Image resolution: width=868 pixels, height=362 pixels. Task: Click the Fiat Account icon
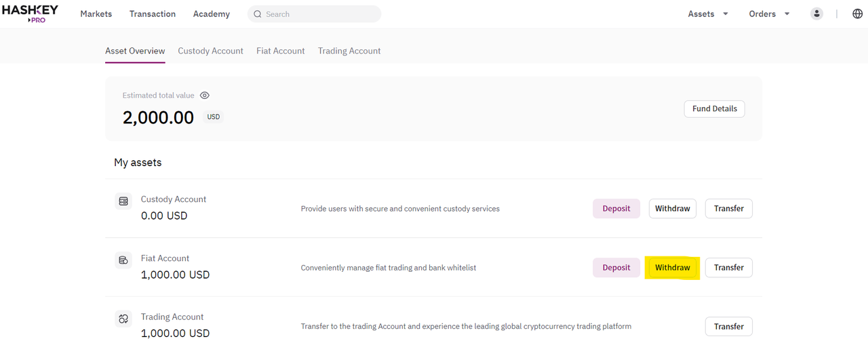(123, 260)
